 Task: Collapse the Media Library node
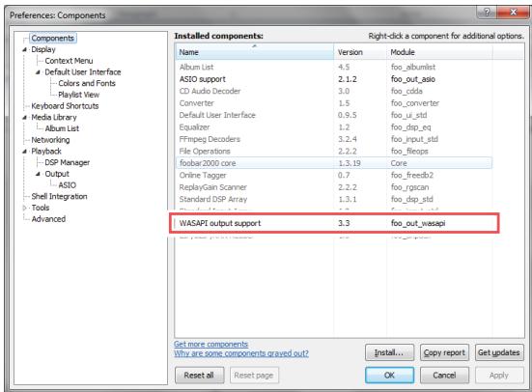(24, 118)
